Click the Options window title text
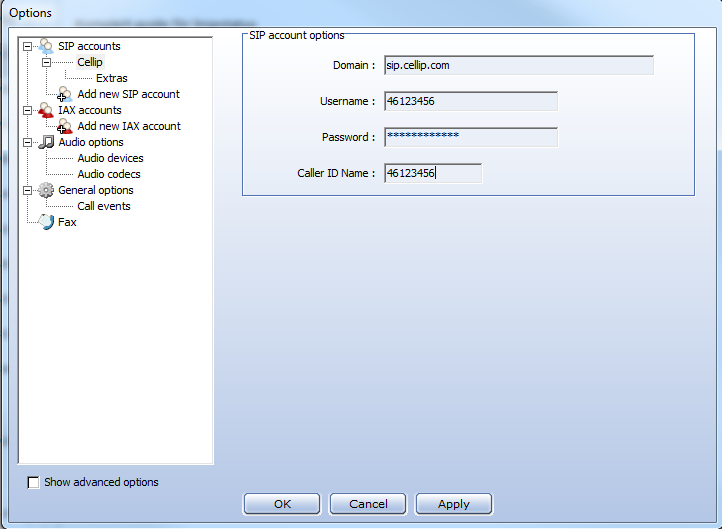 click(x=30, y=13)
